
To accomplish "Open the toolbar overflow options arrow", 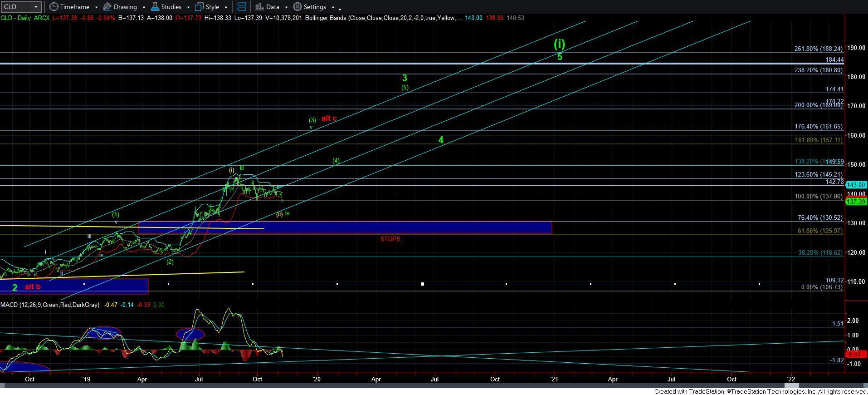I will [x=340, y=8].
